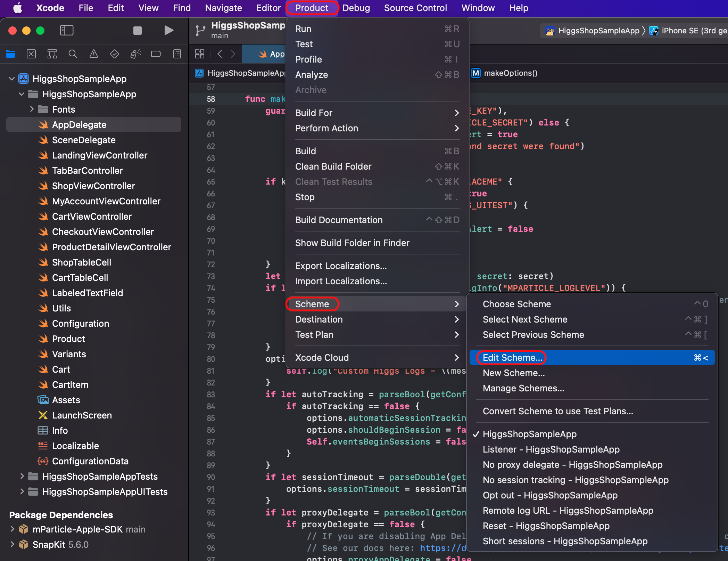
Task: Run the app with the play button
Action: [x=169, y=31]
